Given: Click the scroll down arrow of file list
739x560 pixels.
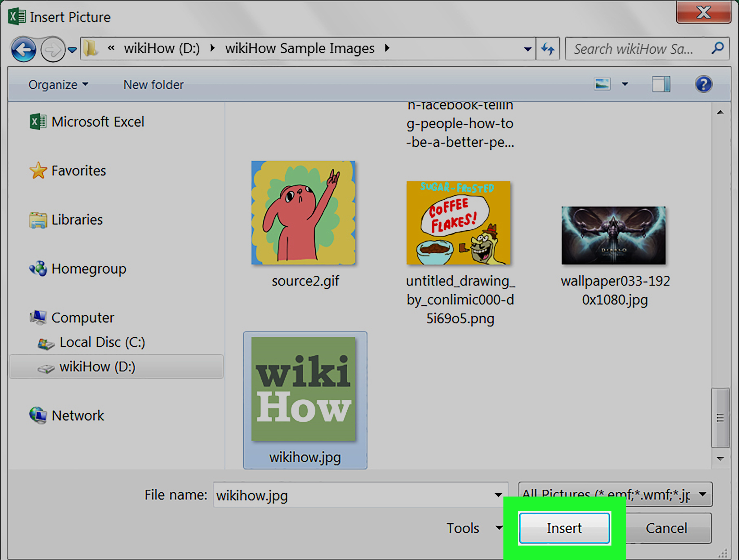Looking at the screenshot, I should coord(720,459).
